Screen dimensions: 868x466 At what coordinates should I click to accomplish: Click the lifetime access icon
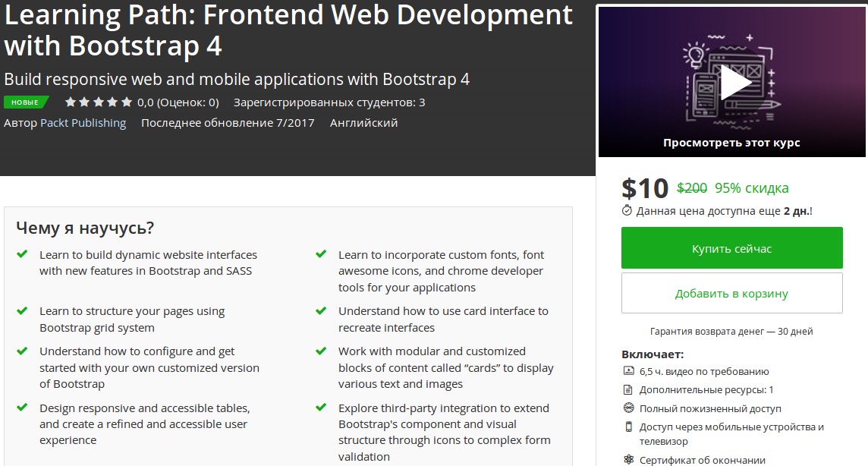point(628,408)
